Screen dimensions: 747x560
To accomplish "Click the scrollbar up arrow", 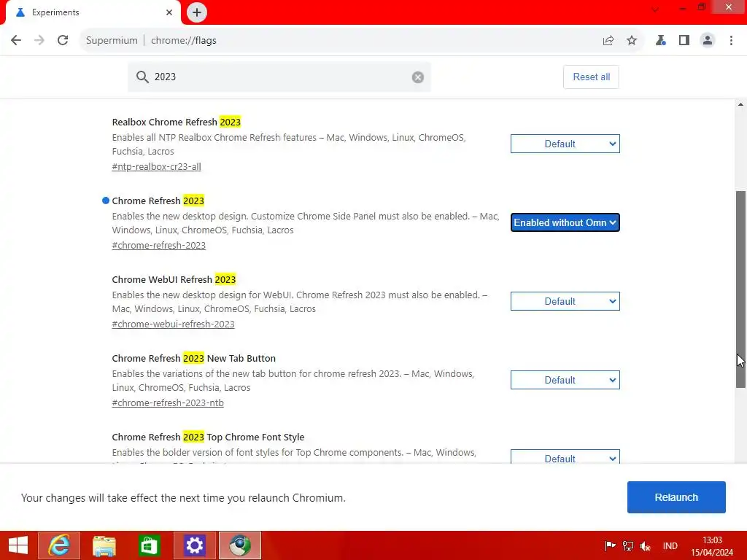I will click(741, 104).
